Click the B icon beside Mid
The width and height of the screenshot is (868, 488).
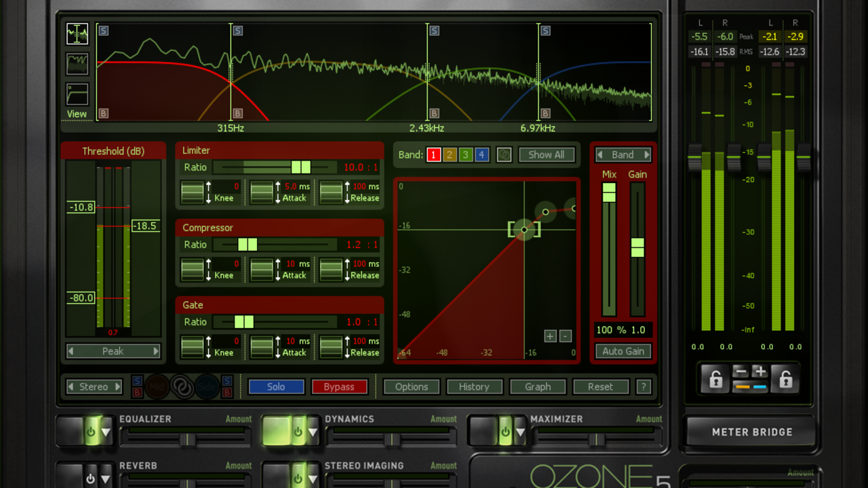[x=137, y=392]
